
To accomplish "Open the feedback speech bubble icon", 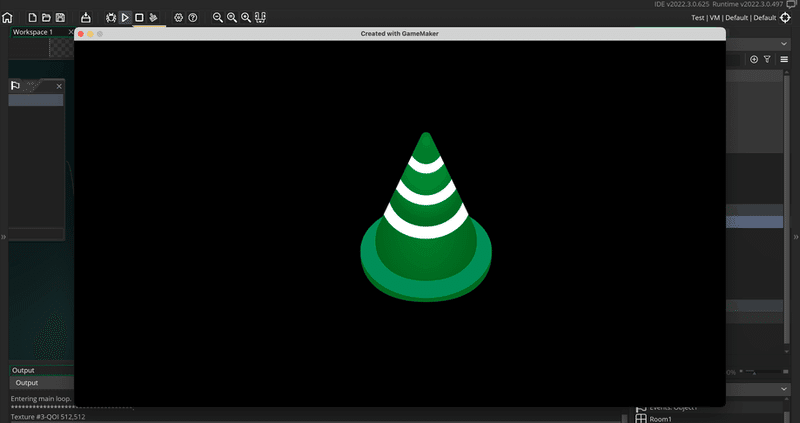I will coord(791,4).
